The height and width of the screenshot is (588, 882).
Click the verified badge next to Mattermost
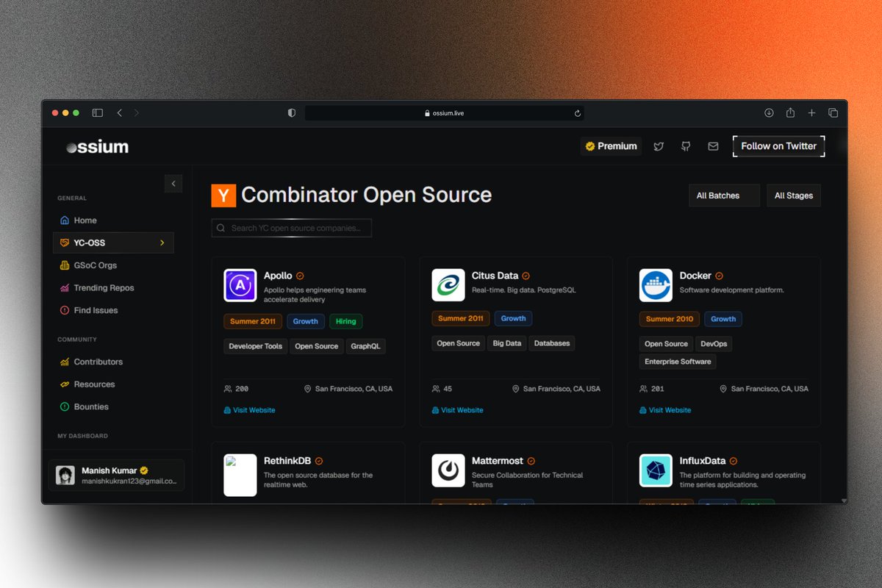coord(531,461)
